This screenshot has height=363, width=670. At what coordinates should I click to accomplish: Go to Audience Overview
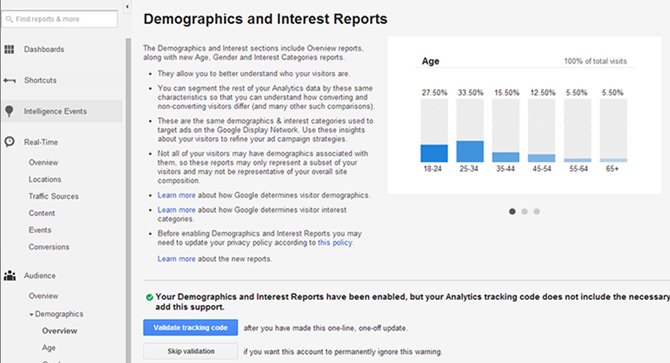43,296
